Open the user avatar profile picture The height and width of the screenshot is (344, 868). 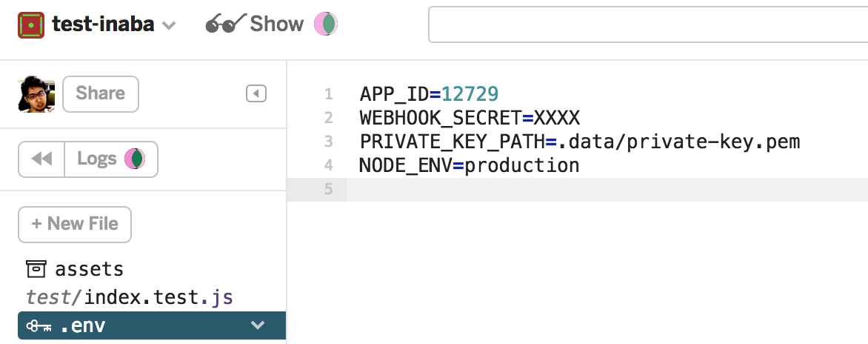36,95
